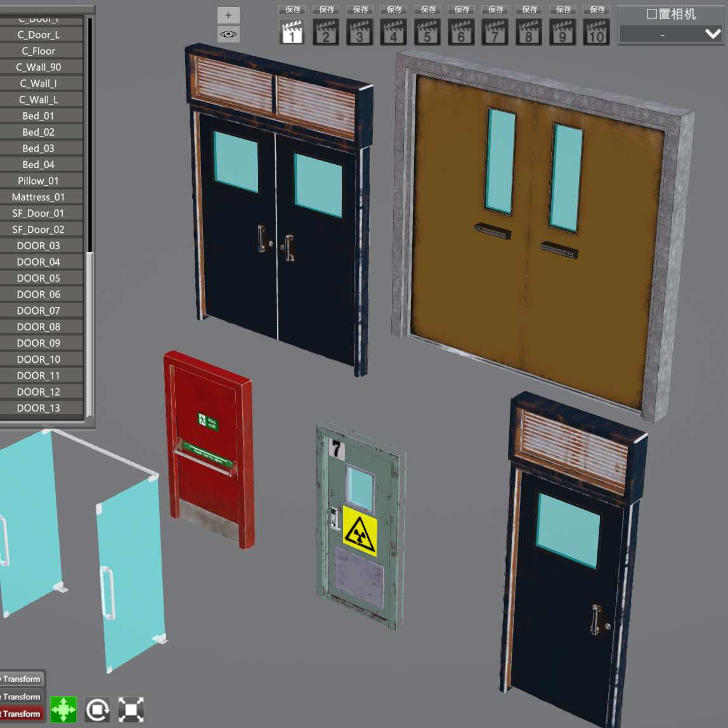The width and height of the screenshot is (728, 728).
Task: Click the save button above slot 3
Action: tap(360, 10)
